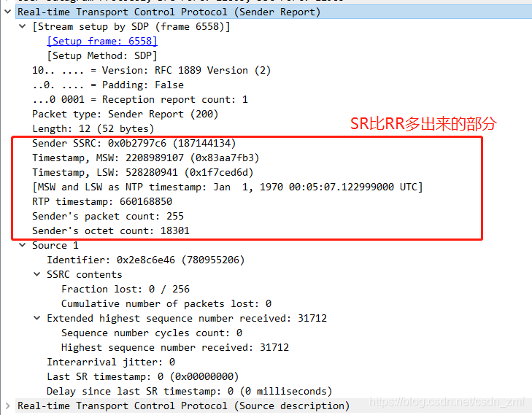This screenshot has width=532, height=415.
Task: Select the Timestamp, LSW: 528280941 row
Action: coord(143,172)
